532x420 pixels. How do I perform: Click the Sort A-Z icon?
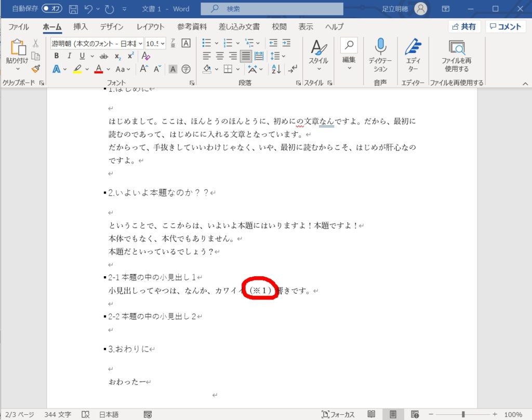pos(276,69)
